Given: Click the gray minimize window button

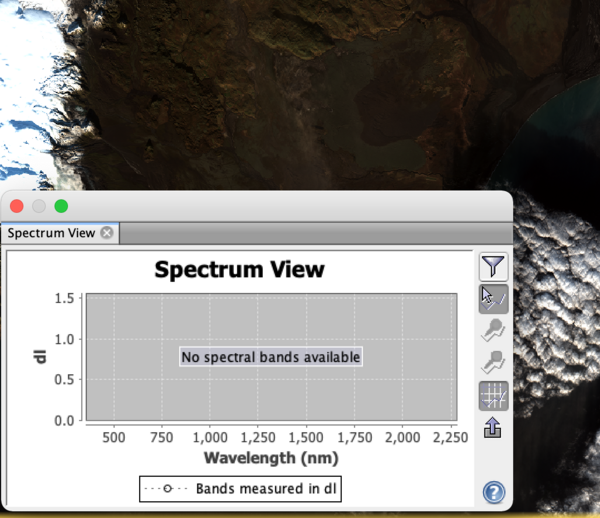Looking at the screenshot, I should tap(39, 206).
